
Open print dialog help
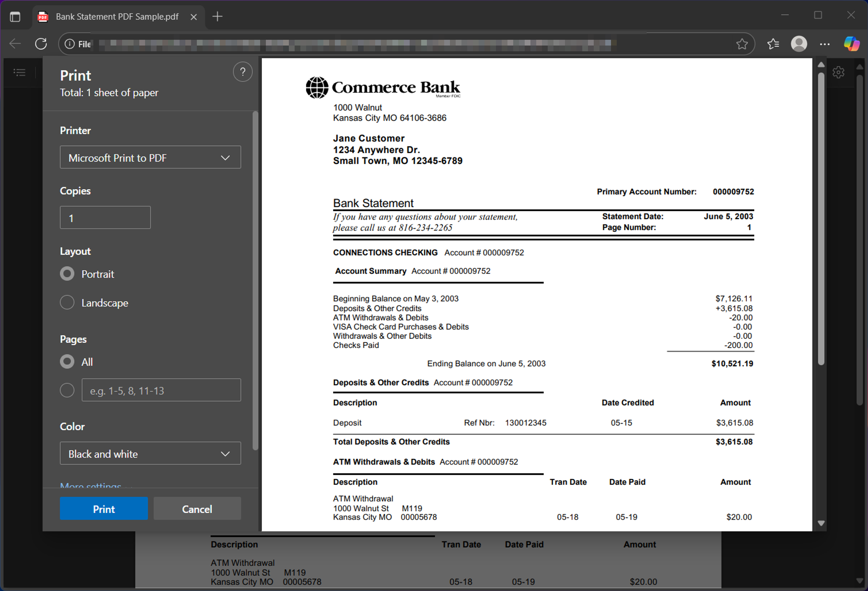pos(243,72)
